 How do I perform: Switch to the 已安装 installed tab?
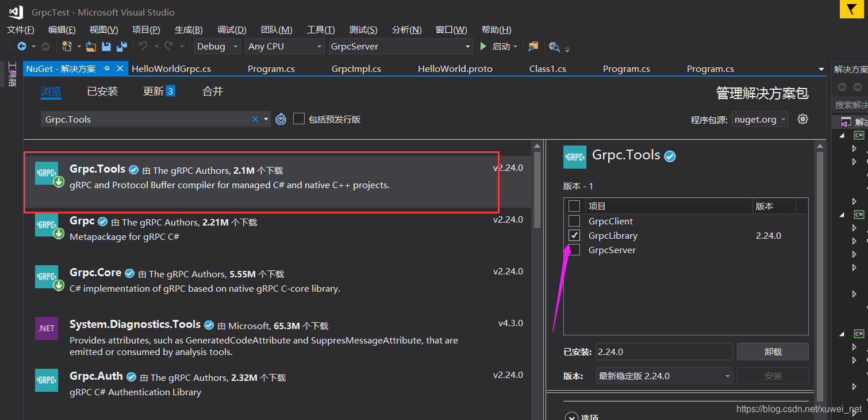[x=102, y=91]
